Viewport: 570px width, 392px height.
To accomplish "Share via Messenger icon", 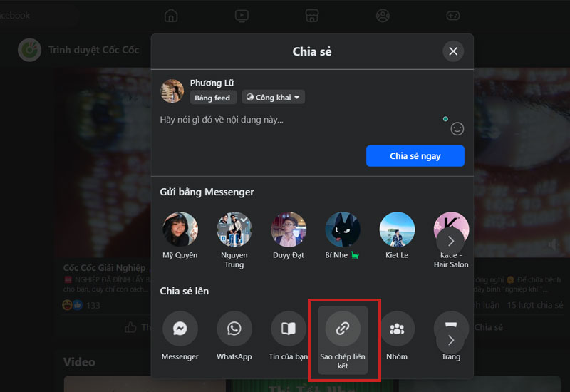I will (x=180, y=329).
